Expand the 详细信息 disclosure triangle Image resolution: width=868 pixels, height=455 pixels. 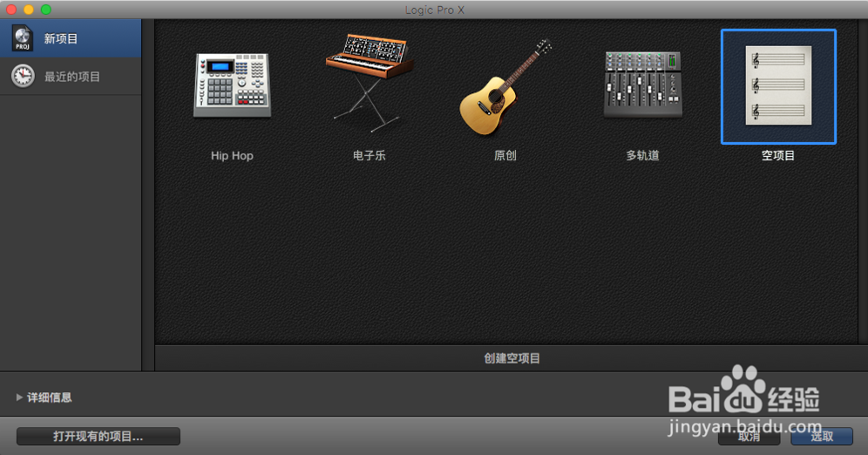click(x=19, y=397)
